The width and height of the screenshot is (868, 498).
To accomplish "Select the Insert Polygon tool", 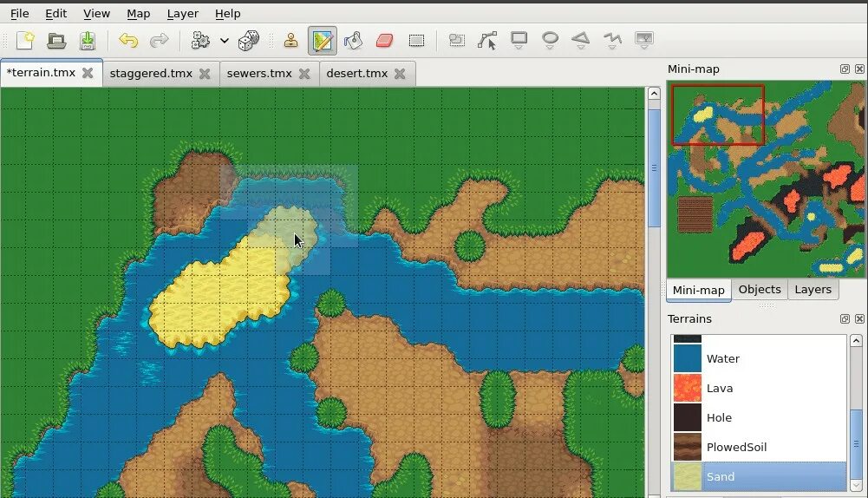I will coord(581,41).
